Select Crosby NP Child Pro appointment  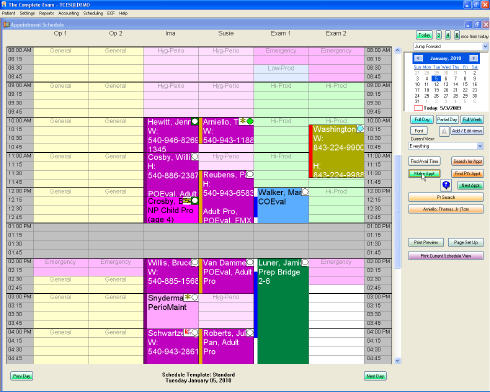[x=172, y=210]
